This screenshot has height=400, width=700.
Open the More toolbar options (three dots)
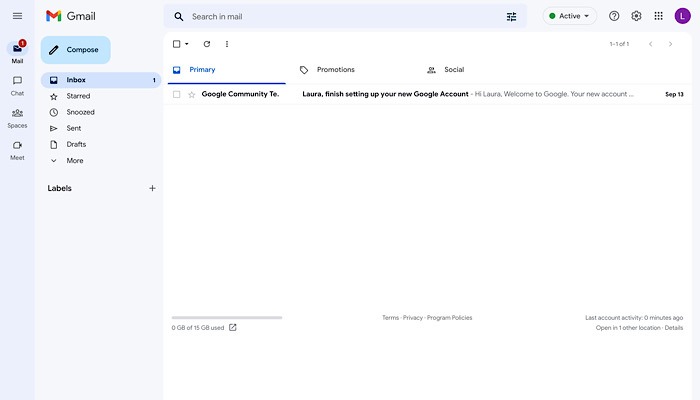(227, 44)
